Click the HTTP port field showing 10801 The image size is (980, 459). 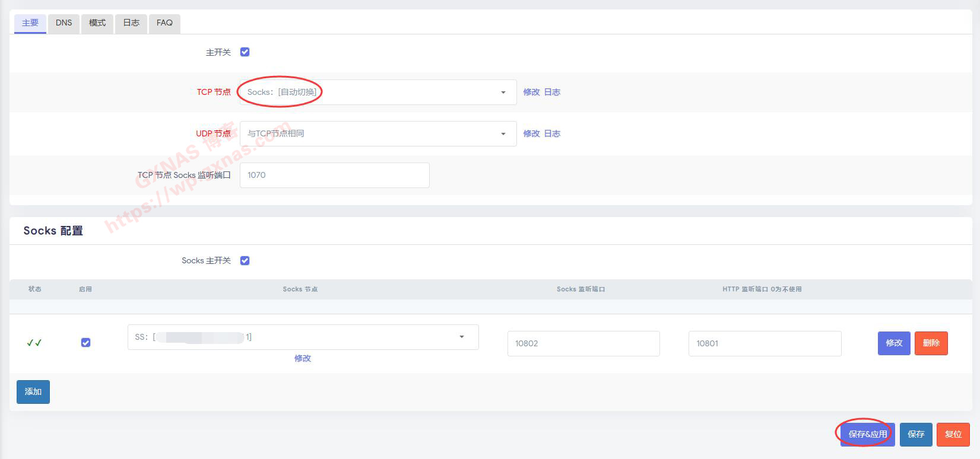(764, 343)
